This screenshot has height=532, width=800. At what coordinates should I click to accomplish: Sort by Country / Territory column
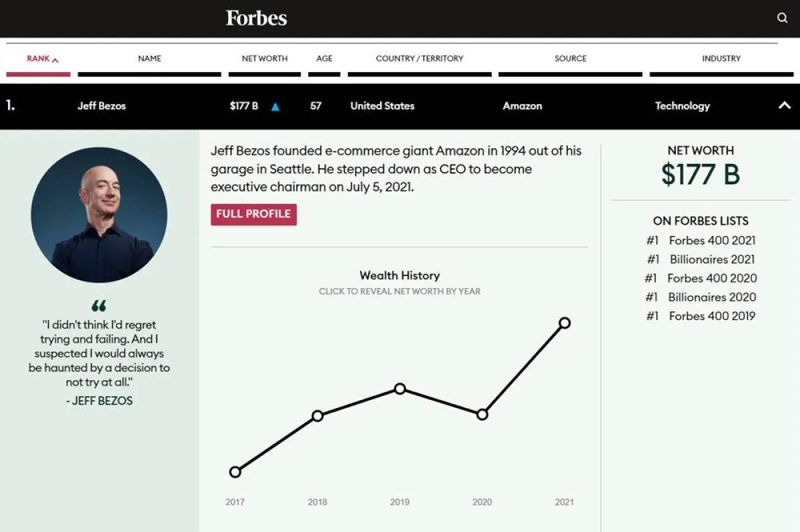tap(419, 59)
